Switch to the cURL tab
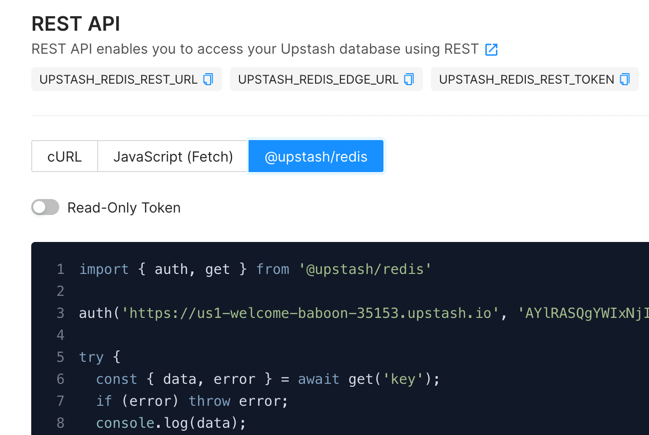Viewport: 649px width, 435px height. (64, 156)
